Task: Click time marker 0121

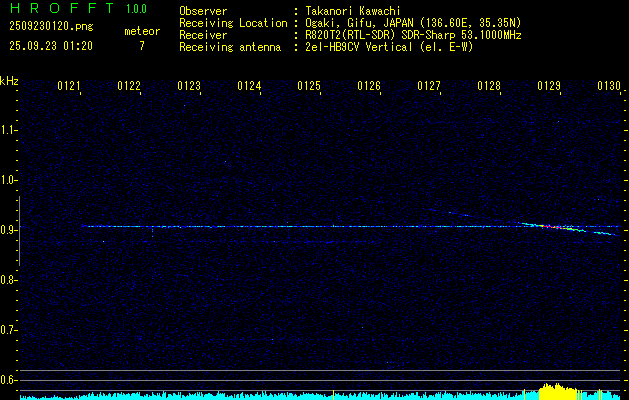Action: point(69,86)
